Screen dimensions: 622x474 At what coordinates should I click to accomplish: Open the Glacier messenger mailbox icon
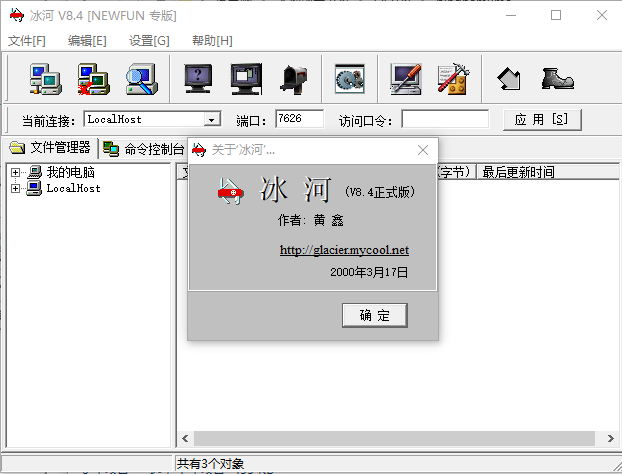295,79
